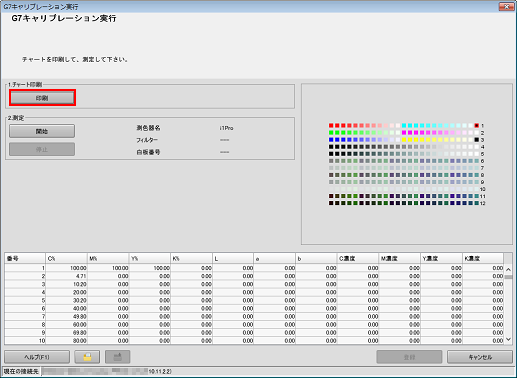Viewport: 517px width, 378px height.
Task: Click the 測色器名 label
Action: tap(148, 128)
